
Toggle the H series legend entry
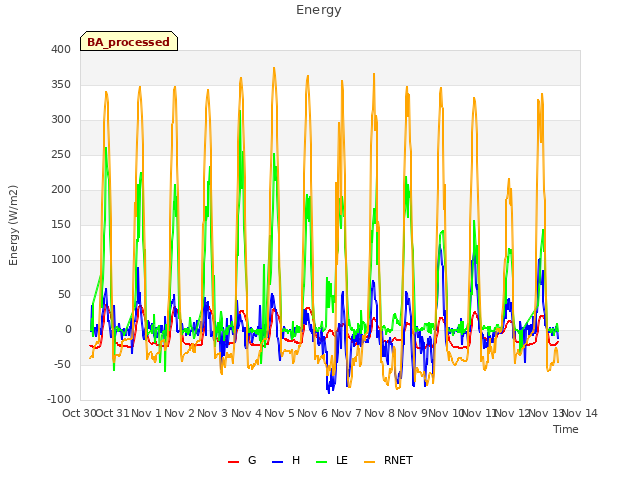(x=286, y=460)
